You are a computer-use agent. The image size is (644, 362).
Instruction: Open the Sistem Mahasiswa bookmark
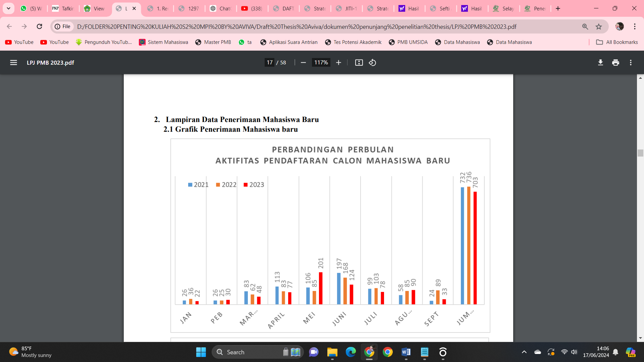[164, 42]
